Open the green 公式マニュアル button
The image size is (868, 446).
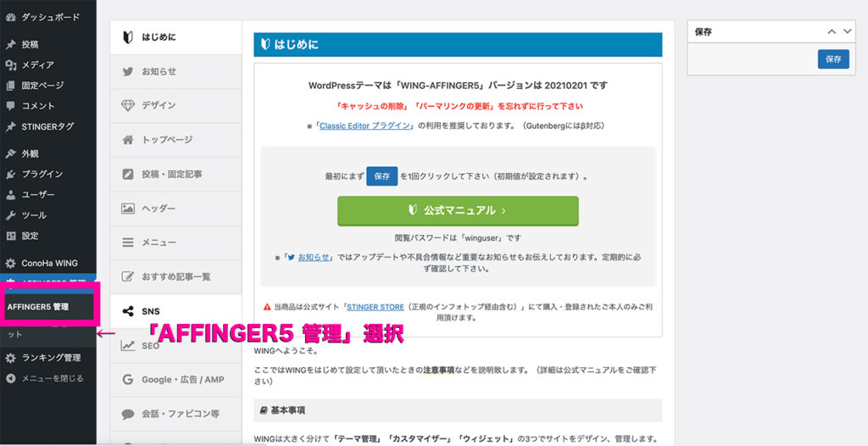point(458,210)
